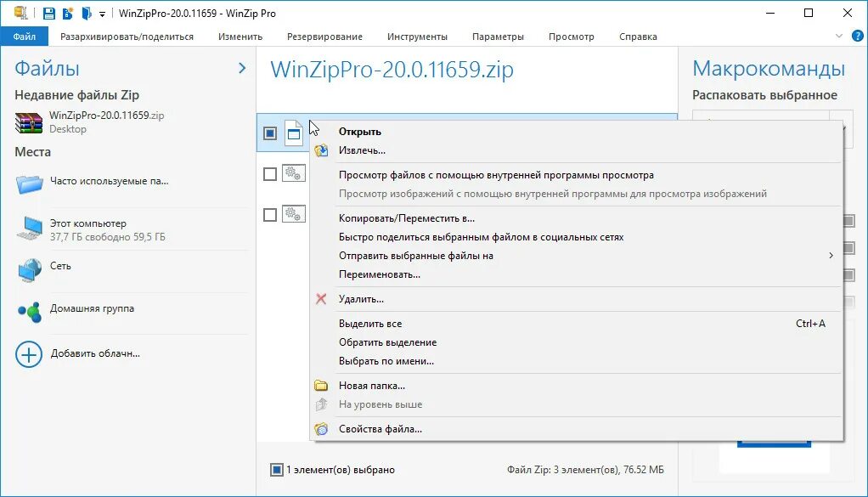Click the New Zip file icon with star
Image resolution: width=868 pixels, height=497 pixels.
(x=68, y=13)
